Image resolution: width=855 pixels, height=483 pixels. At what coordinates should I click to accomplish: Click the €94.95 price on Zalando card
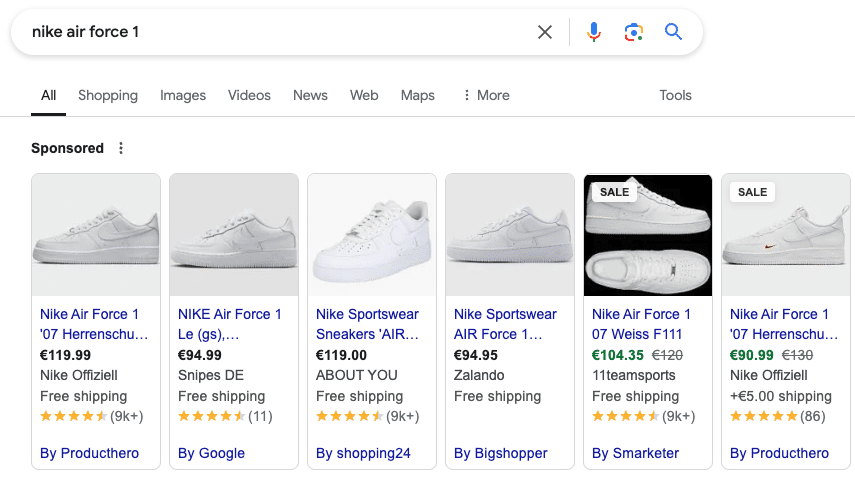[x=475, y=355]
